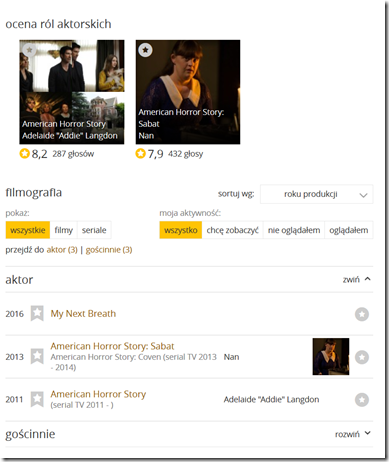Open 'American Horror Story' 2011 title link
This screenshot has width=389, height=462.
[98, 394]
